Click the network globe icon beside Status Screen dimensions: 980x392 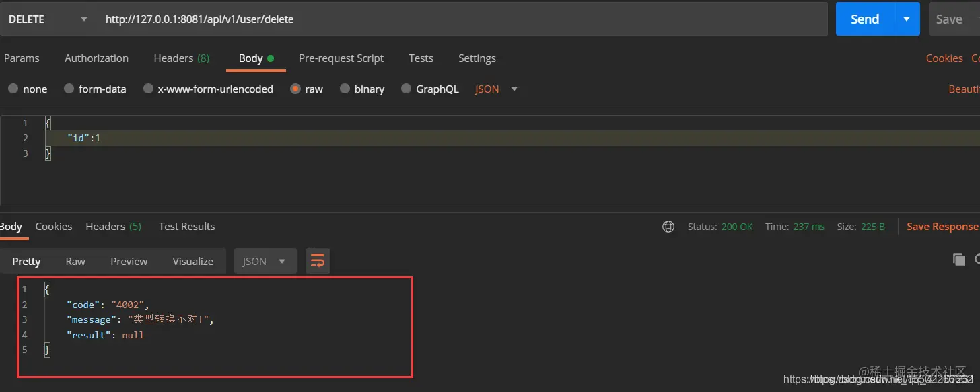(668, 227)
